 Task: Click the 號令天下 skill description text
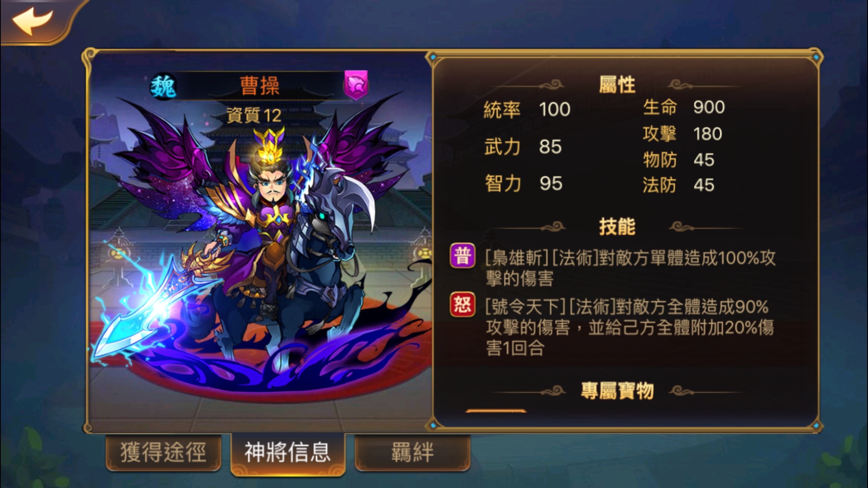(x=629, y=327)
